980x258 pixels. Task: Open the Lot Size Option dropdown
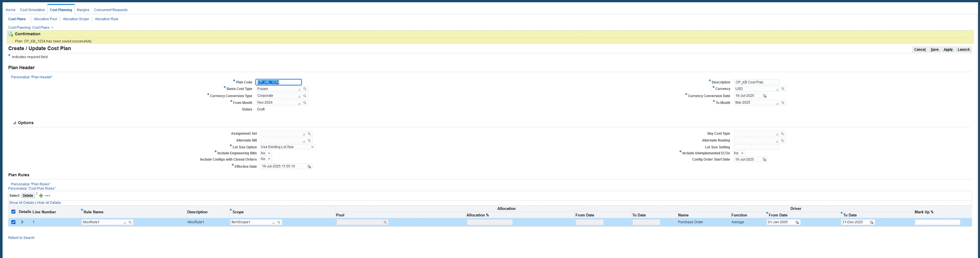coord(287,147)
